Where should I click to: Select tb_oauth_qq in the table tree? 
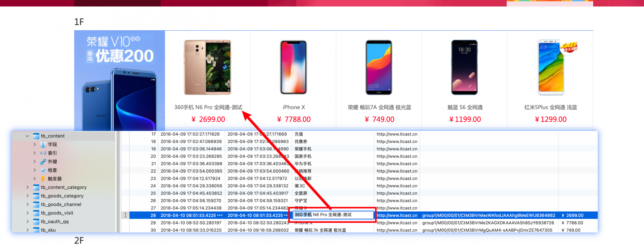pos(55,221)
